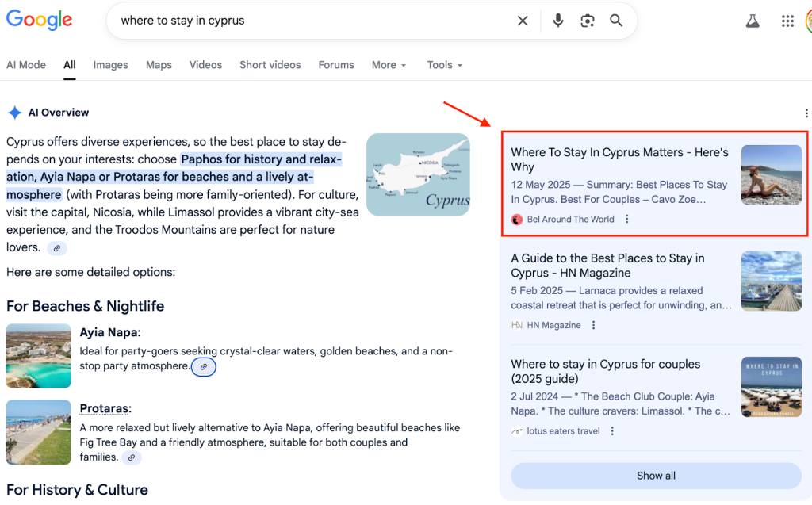
Task: Open options menu beside Bel Around The World
Action: click(x=627, y=220)
